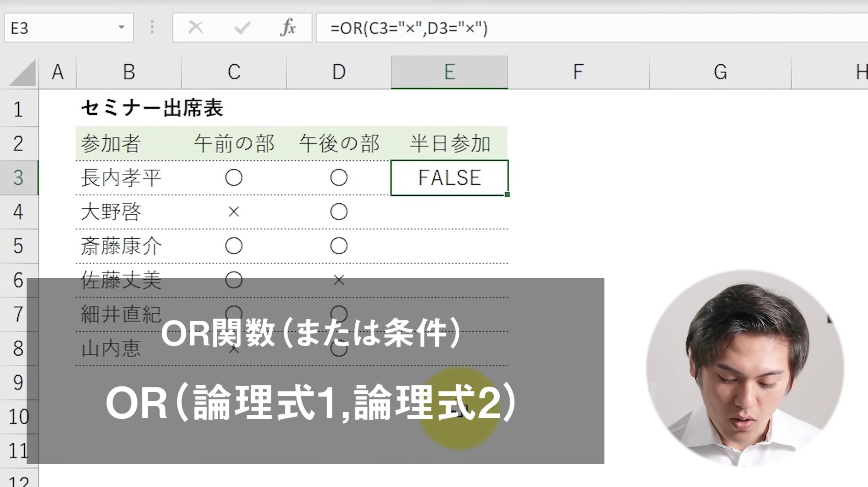Select row 6 header
This screenshot has width=868, height=487.
(19, 280)
